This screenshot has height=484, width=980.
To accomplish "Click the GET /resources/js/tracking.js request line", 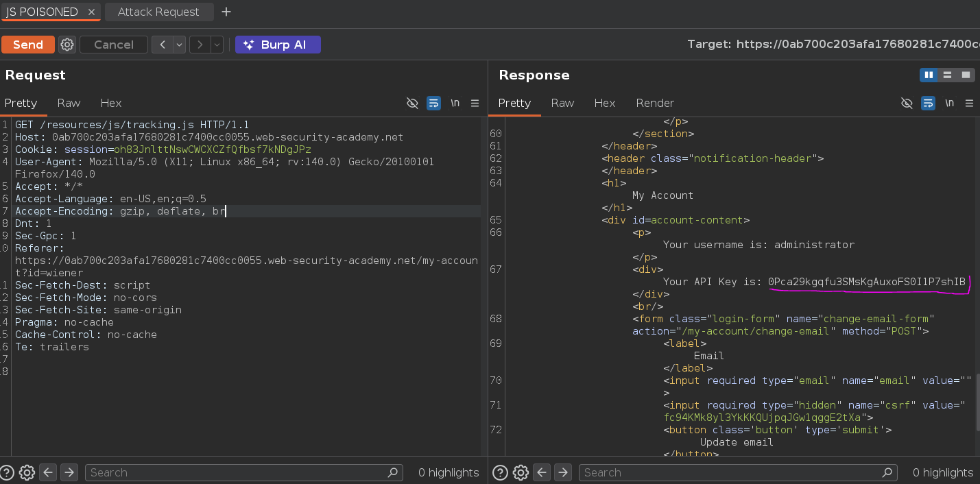I will pyautogui.click(x=132, y=125).
